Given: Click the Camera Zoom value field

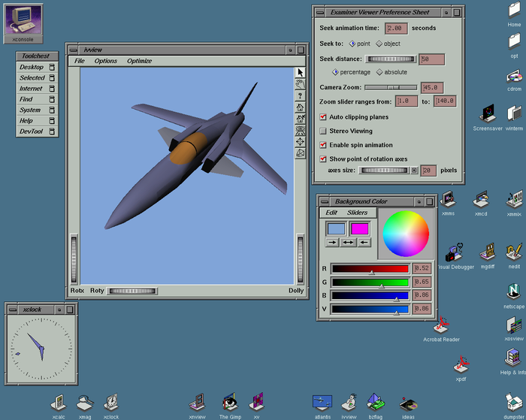Looking at the screenshot, I should [432, 87].
